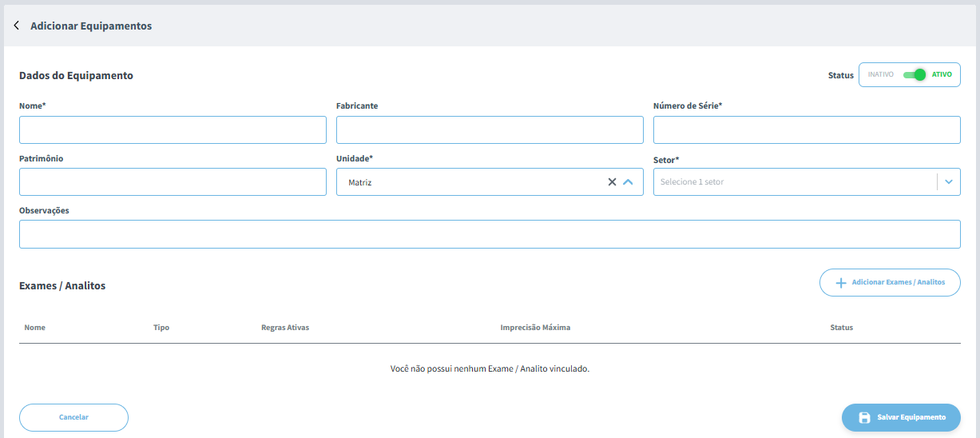
Task: Click the empty-table message about Exame / Analito
Action: click(490, 369)
